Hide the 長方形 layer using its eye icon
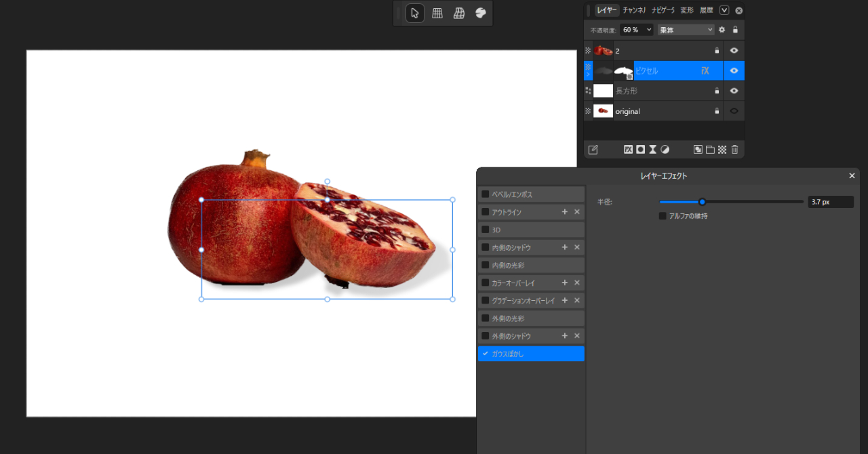Image resolution: width=868 pixels, height=454 pixels. coord(734,91)
